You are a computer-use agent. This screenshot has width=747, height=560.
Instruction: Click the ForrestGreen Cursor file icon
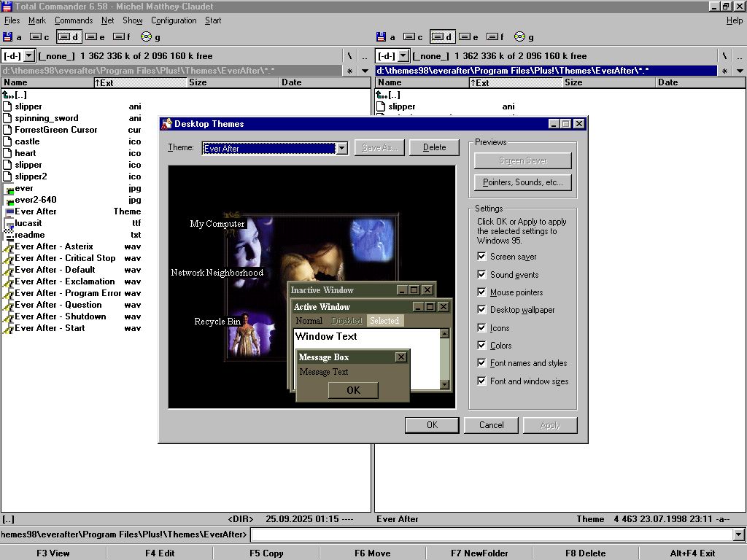point(8,130)
